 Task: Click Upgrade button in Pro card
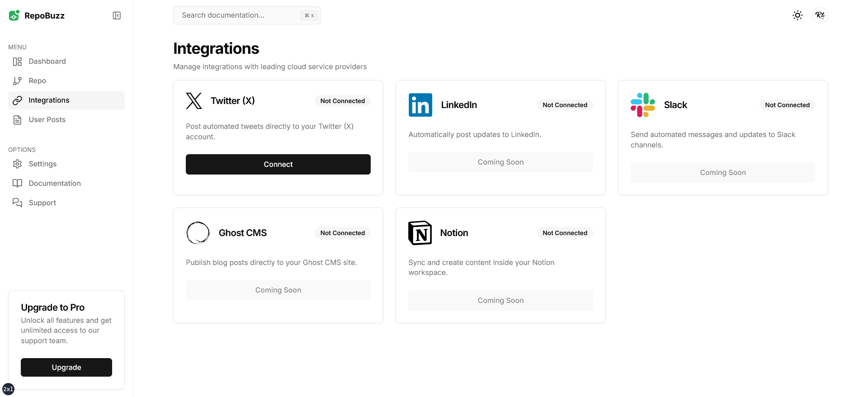point(66,368)
